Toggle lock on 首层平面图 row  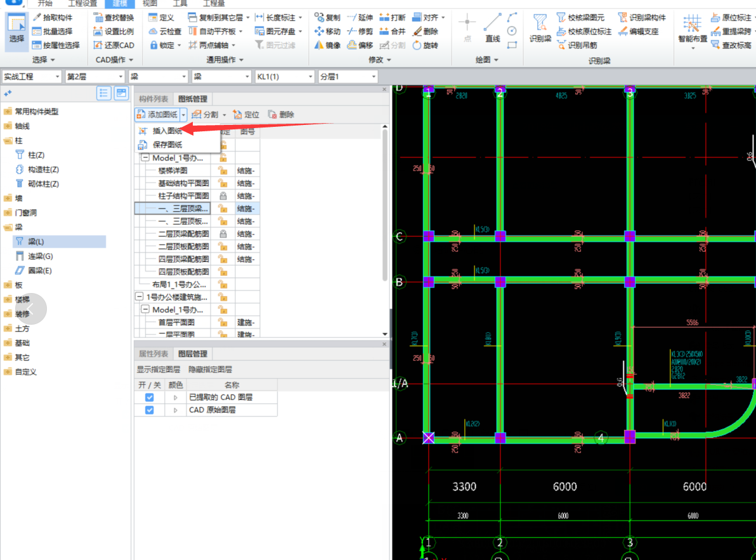pyautogui.click(x=223, y=322)
